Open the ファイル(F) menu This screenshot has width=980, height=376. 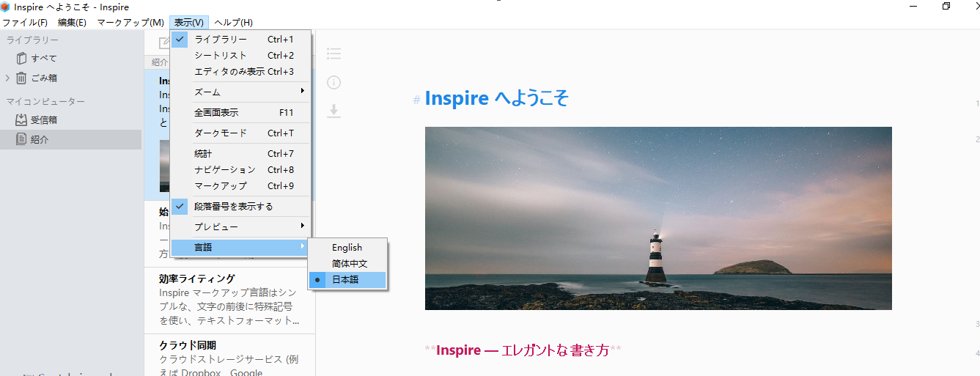(x=25, y=23)
